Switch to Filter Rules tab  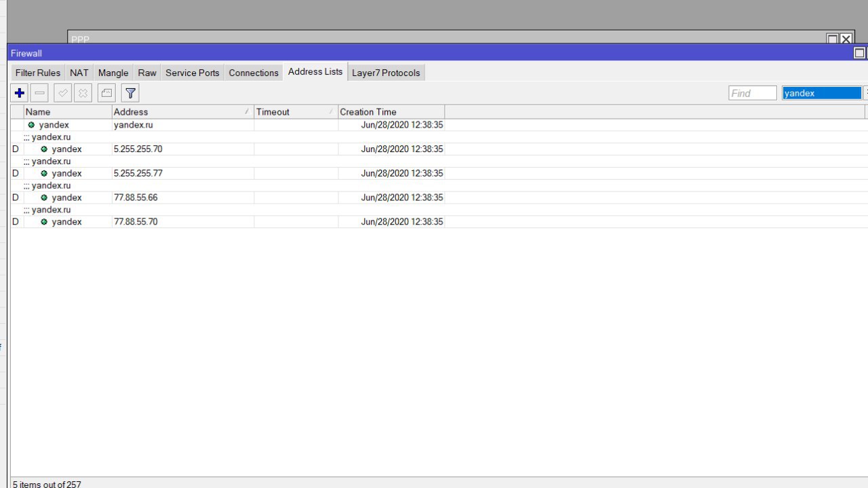[38, 73]
